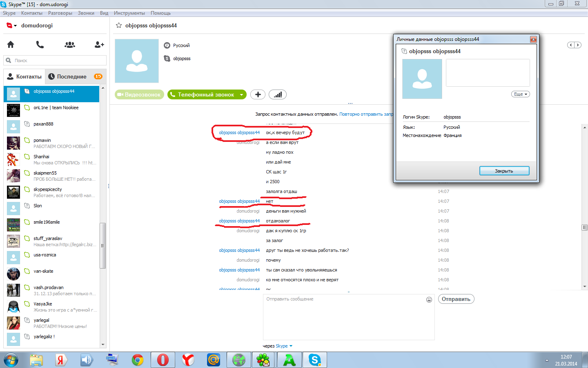Click the Отправить button
This screenshot has height=368, width=588.
tap(456, 299)
